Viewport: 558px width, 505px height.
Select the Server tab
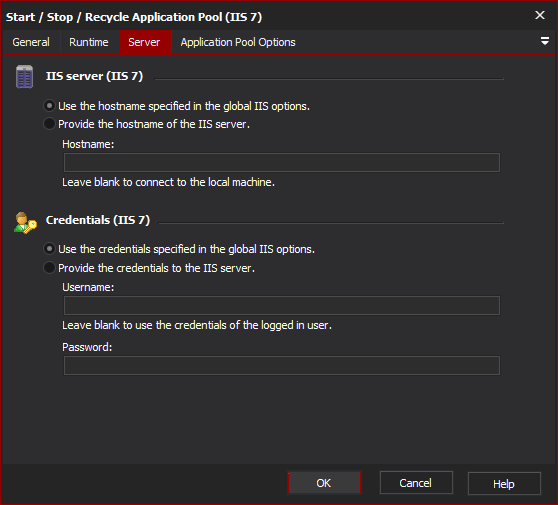[144, 42]
